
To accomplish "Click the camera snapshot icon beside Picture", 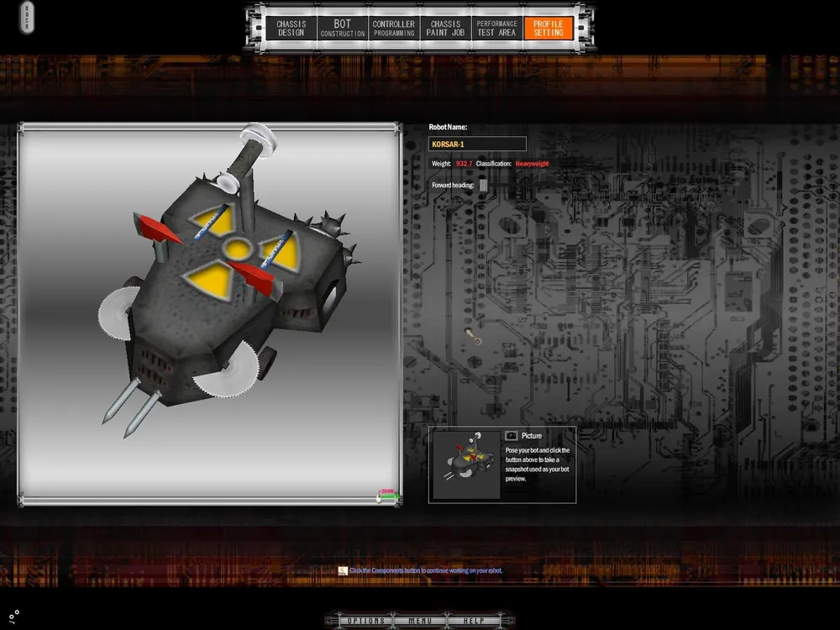I will [x=511, y=436].
